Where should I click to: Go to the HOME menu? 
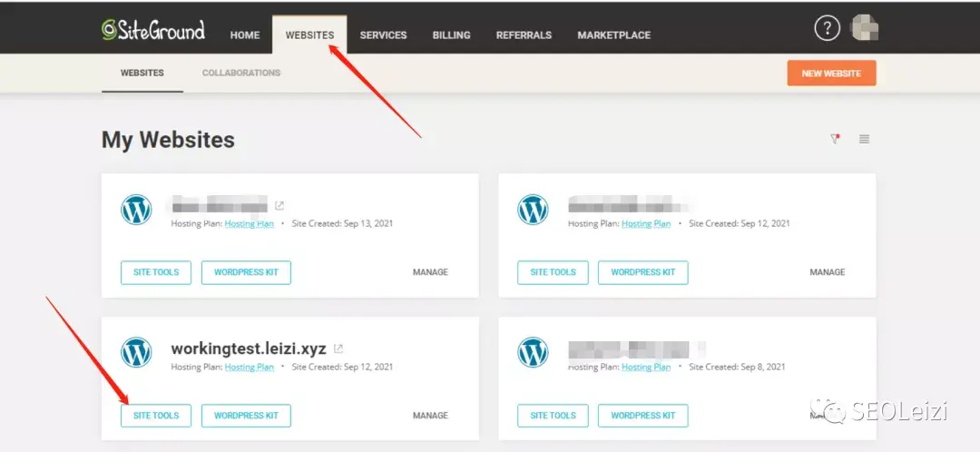point(245,35)
